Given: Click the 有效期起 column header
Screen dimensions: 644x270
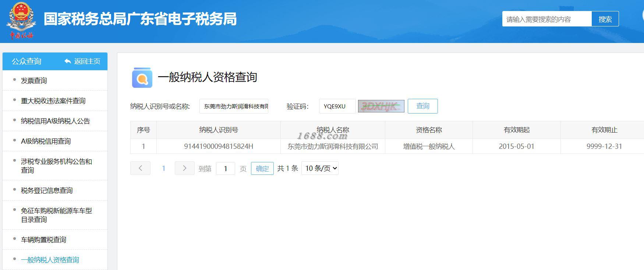Looking at the screenshot, I should tap(516, 130).
